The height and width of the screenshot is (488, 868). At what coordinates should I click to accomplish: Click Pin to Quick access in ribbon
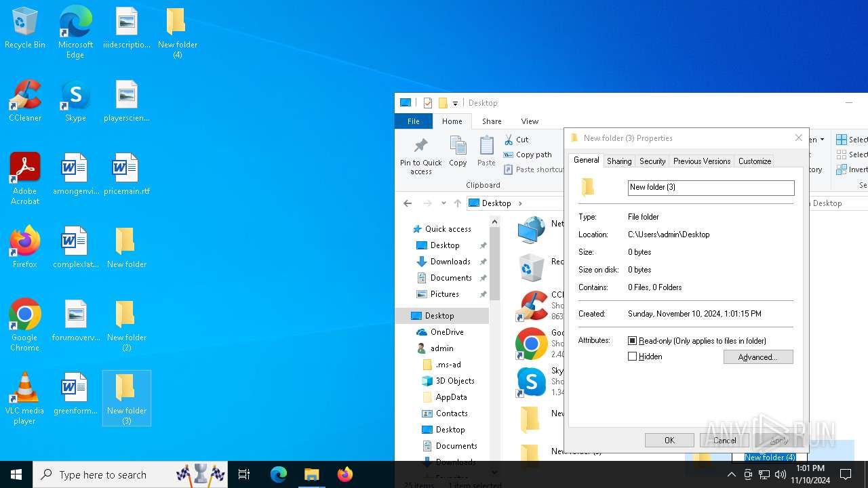click(420, 156)
